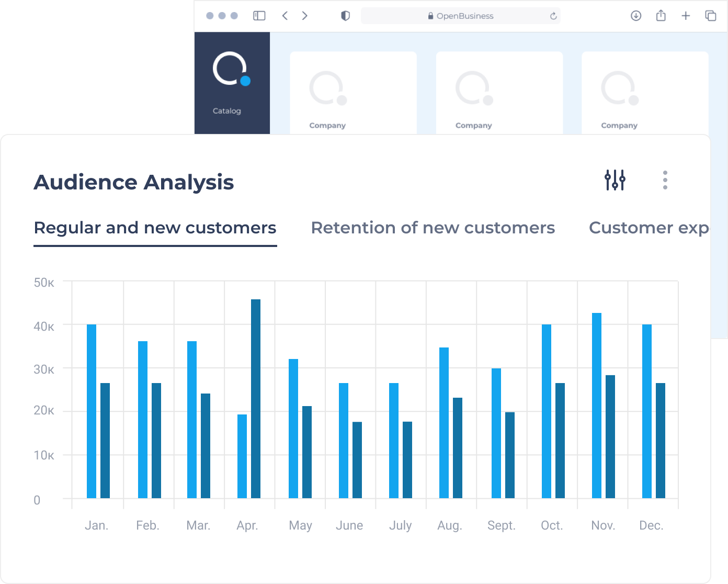The width and height of the screenshot is (728, 584).
Task: Reload the OpenBusiness page
Action: (553, 16)
